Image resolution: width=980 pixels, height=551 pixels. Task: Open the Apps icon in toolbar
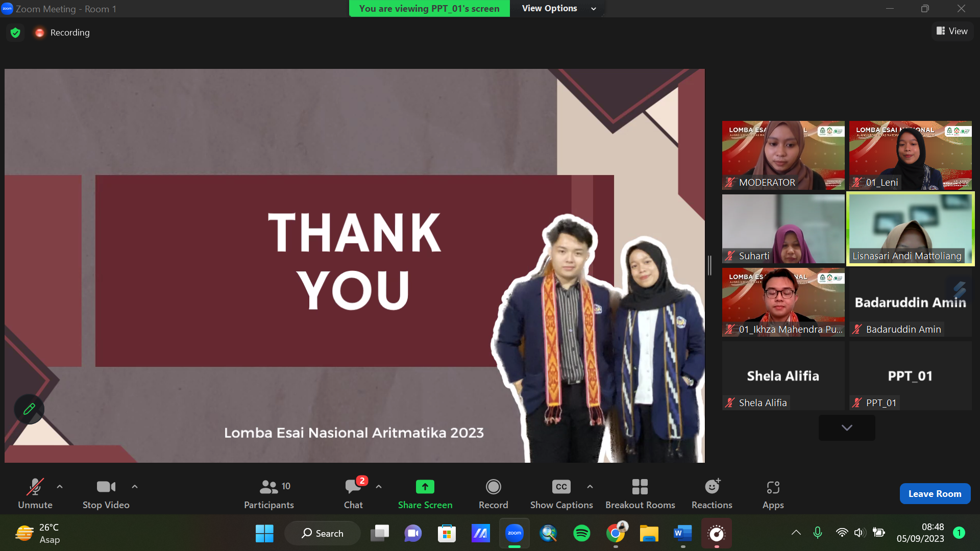773,488
